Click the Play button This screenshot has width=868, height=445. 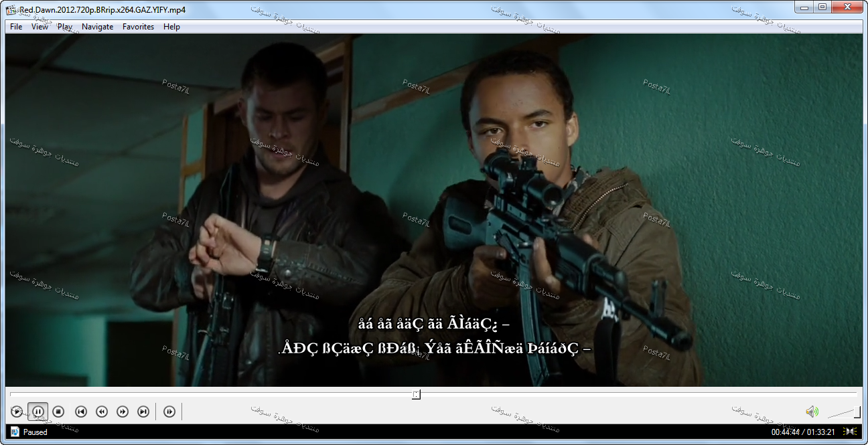[17, 412]
